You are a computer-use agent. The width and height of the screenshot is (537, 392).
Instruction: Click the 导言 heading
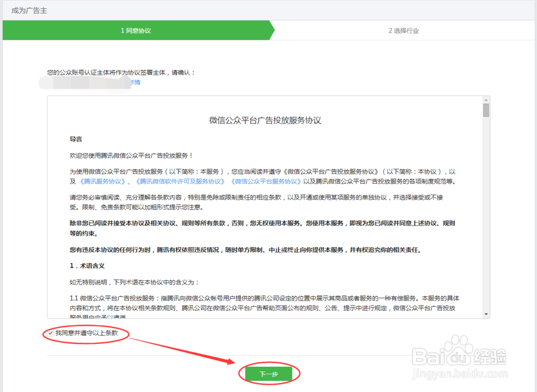[x=76, y=139]
